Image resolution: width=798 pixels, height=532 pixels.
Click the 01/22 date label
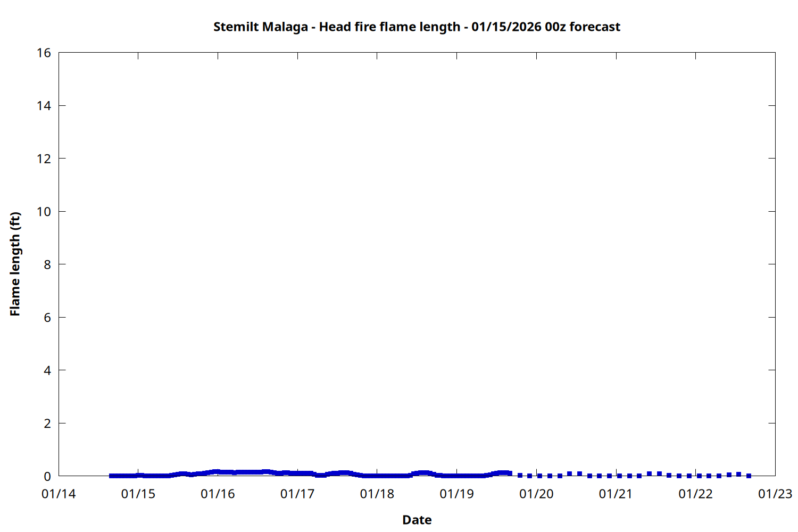coord(695,494)
